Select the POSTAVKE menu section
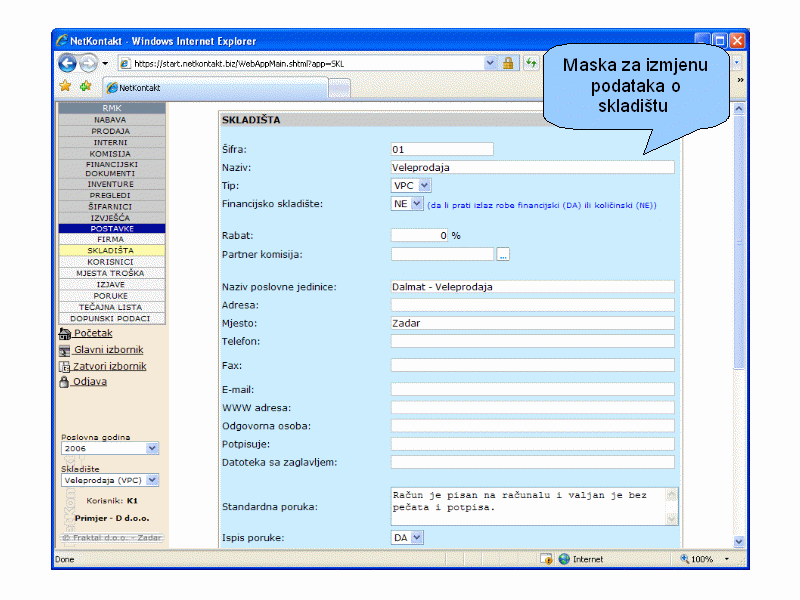 point(112,229)
